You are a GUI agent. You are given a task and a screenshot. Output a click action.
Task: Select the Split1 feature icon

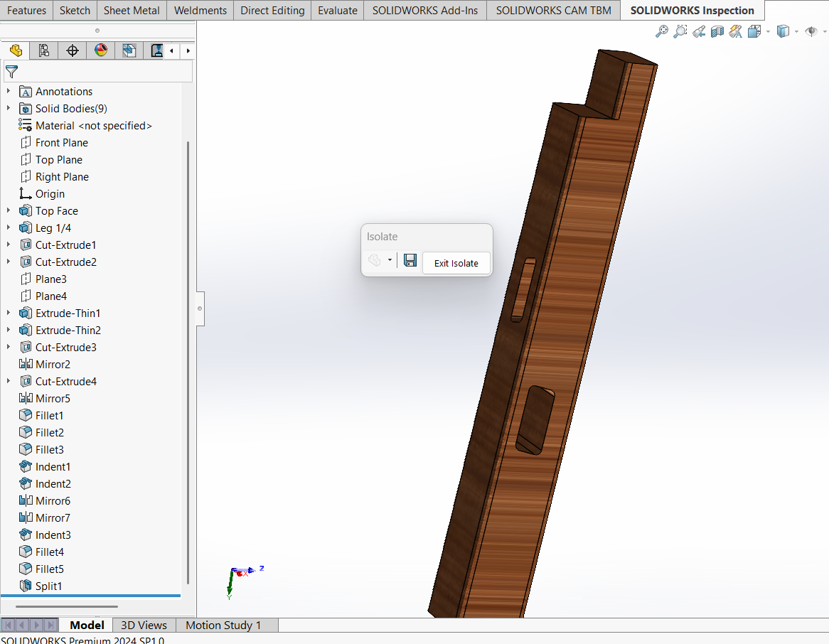[x=26, y=586]
